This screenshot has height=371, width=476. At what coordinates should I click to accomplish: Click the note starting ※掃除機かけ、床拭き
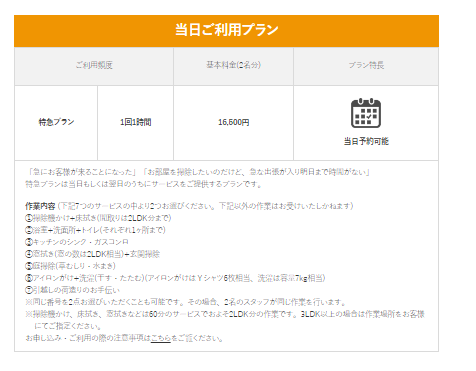(225, 320)
